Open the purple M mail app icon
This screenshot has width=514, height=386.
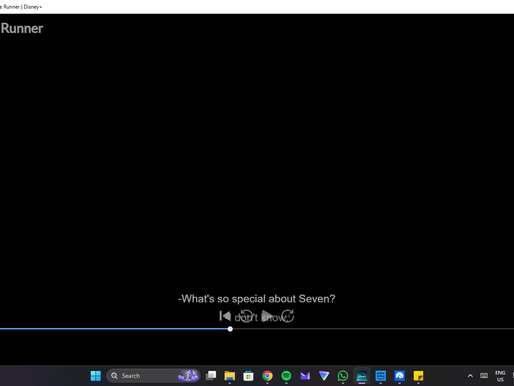pyautogui.click(x=305, y=376)
